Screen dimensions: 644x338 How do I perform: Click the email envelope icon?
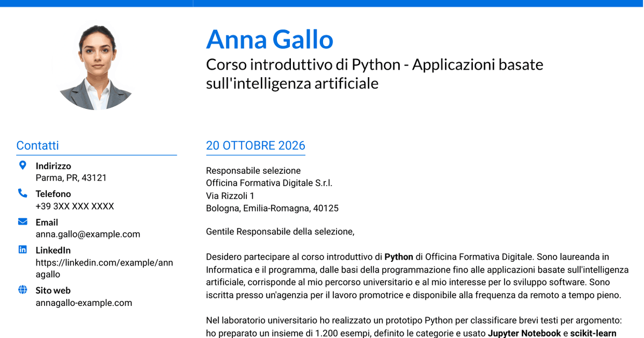tap(23, 222)
